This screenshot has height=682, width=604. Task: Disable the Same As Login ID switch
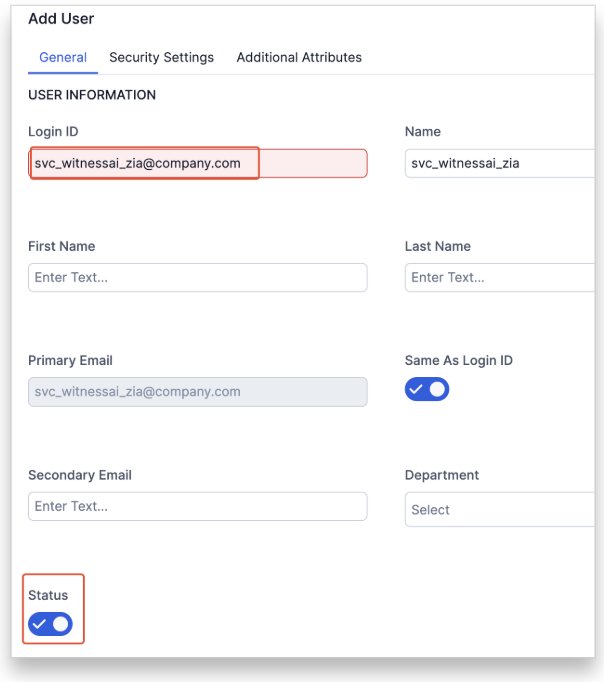427,389
